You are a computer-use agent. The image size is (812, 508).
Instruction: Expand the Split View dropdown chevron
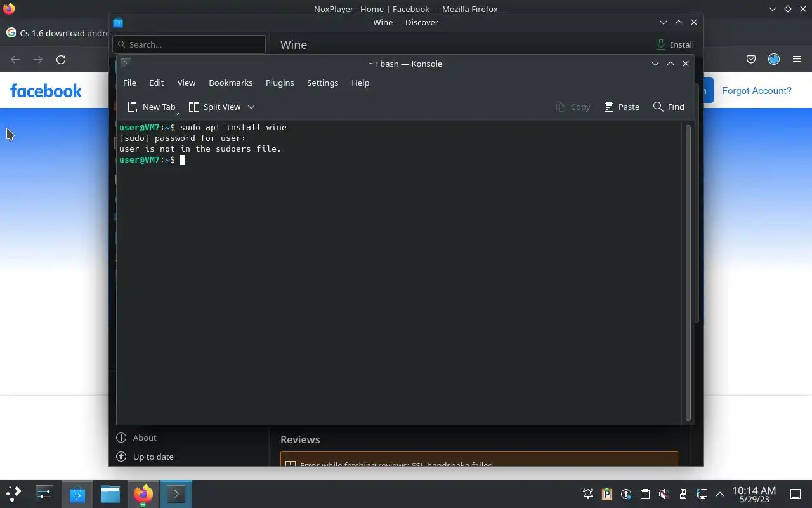[x=251, y=107]
